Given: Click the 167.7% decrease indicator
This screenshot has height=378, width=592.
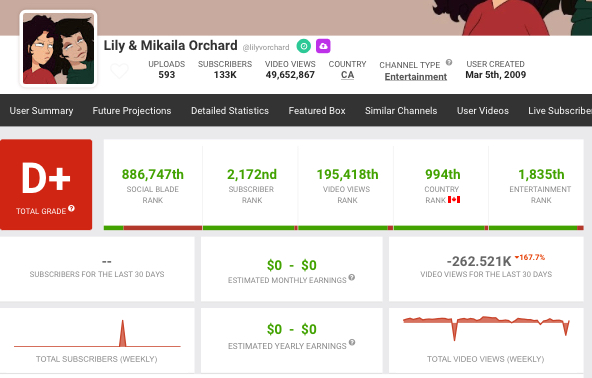Looking at the screenshot, I should (530, 258).
